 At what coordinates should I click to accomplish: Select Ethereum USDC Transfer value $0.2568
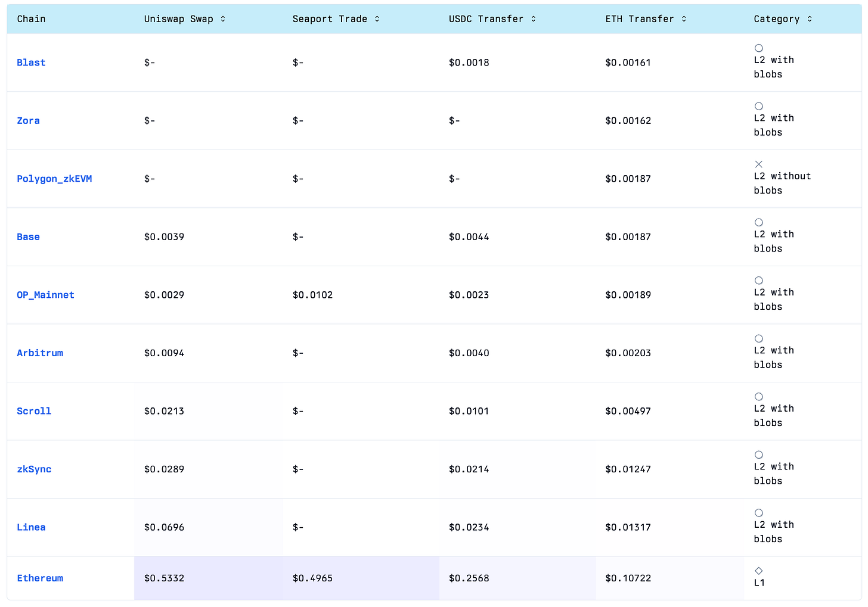(469, 578)
